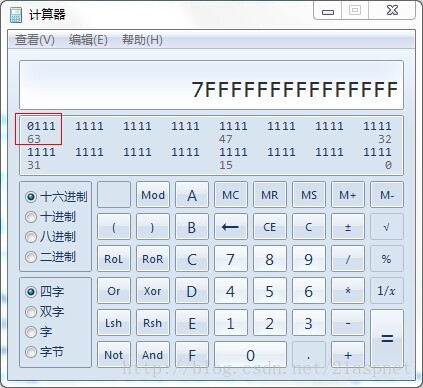Image resolution: width=423 pixels, height=388 pixels.
Task: Click the multiplication * button
Action: [348, 291]
